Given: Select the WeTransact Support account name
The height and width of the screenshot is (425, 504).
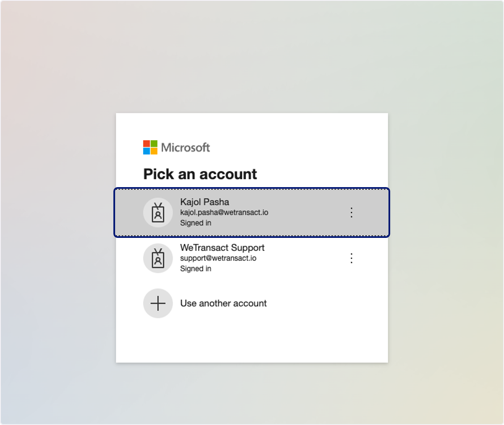Looking at the screenshot, I should (x=222, y=248).
